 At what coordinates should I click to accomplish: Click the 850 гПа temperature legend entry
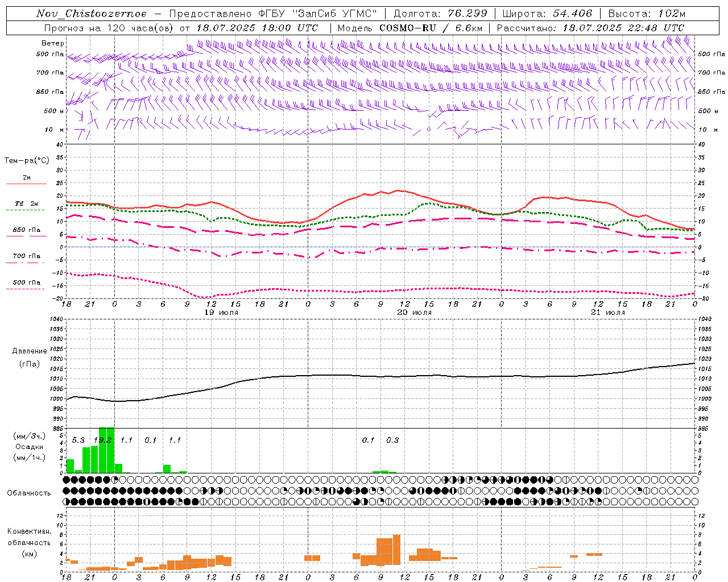point(27,230)
